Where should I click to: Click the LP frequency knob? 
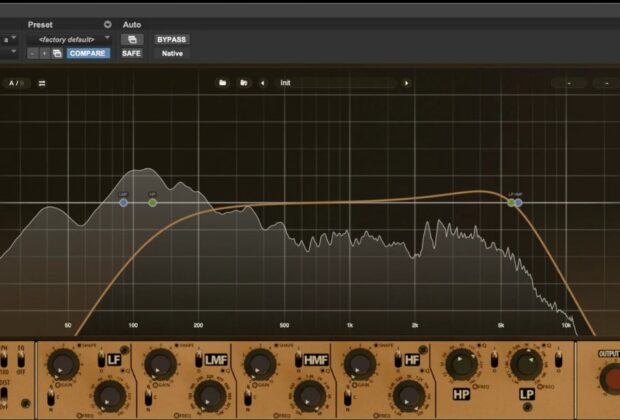click(x=526, y=364)
